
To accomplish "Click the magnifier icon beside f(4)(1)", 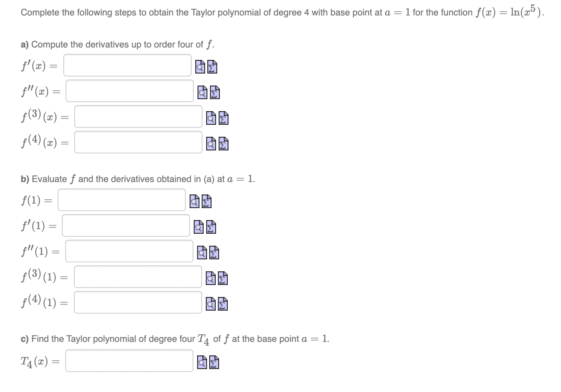I will point(210,304).
